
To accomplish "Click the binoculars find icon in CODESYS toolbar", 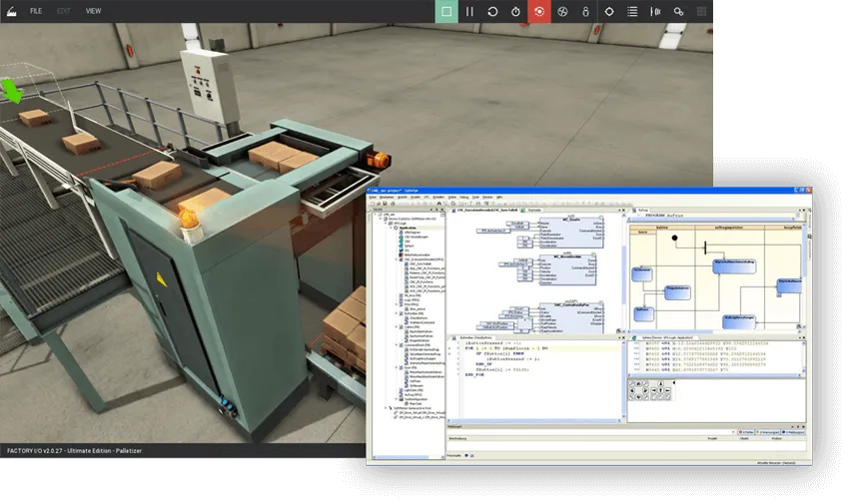I will [439, 204].
